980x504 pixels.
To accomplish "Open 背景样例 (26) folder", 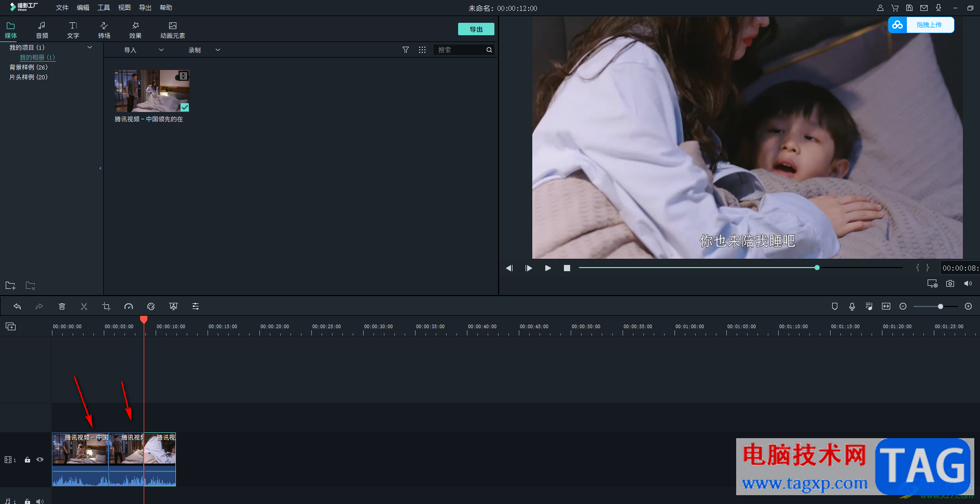I will tap(29, 67).
